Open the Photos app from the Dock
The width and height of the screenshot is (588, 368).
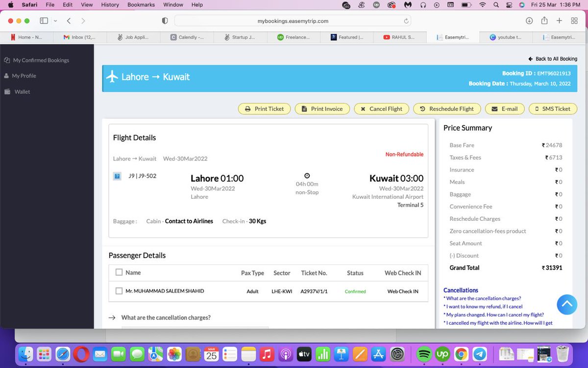(x=174, y=354)
